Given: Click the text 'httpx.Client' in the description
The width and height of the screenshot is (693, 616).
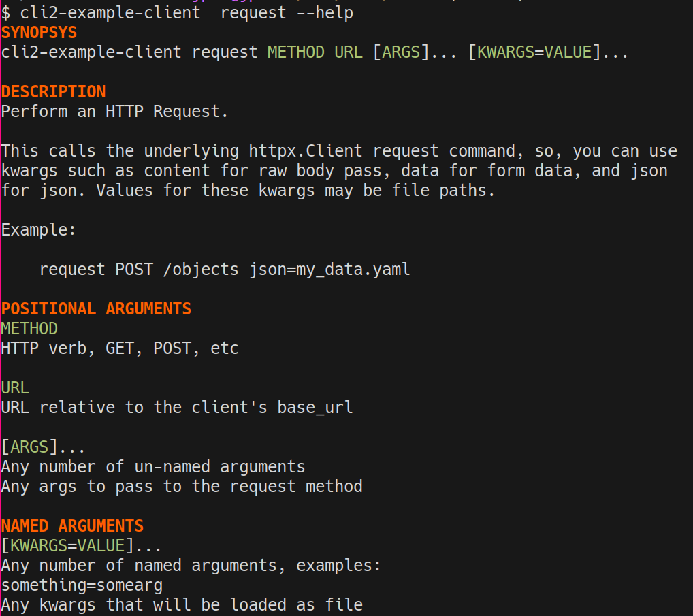Looking at the screenshot, I should (x=306, y=151).
